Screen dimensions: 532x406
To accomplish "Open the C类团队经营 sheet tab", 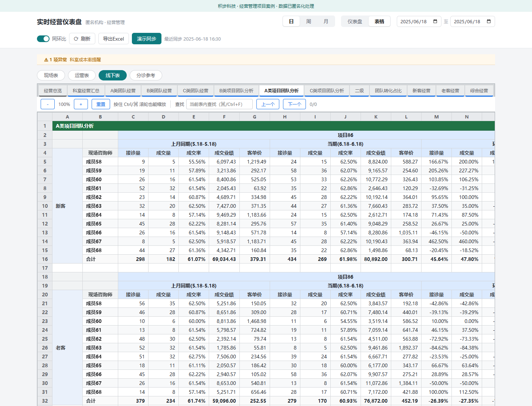I will tap(196, 91).
